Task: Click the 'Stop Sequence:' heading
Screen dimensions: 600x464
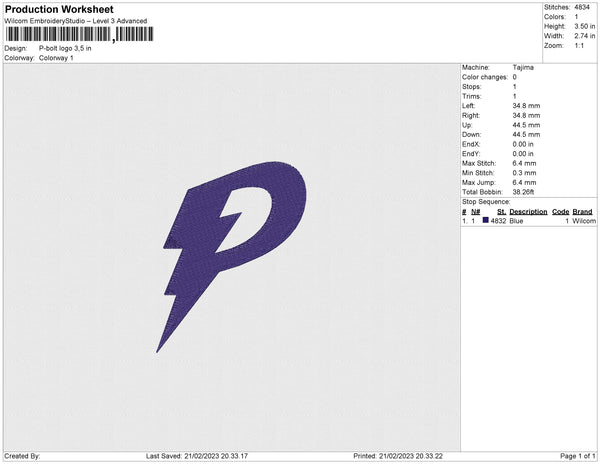Action: (x=486, y=202)
